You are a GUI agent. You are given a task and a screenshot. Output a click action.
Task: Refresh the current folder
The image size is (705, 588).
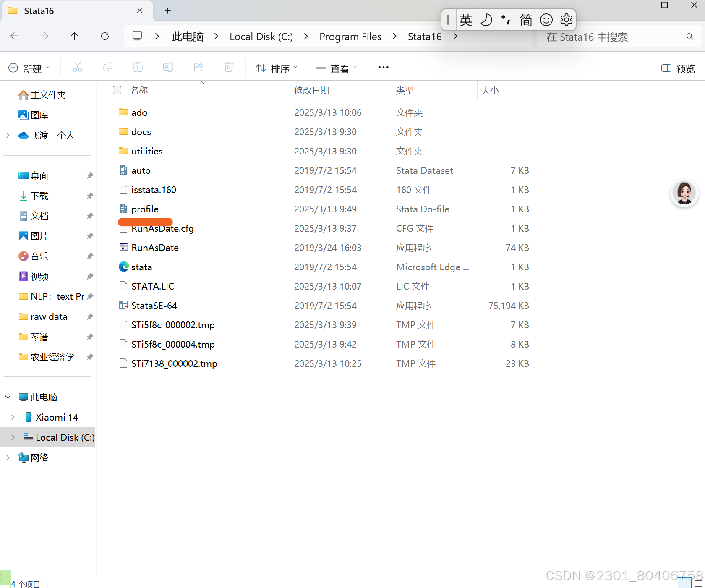pos(105,36)
